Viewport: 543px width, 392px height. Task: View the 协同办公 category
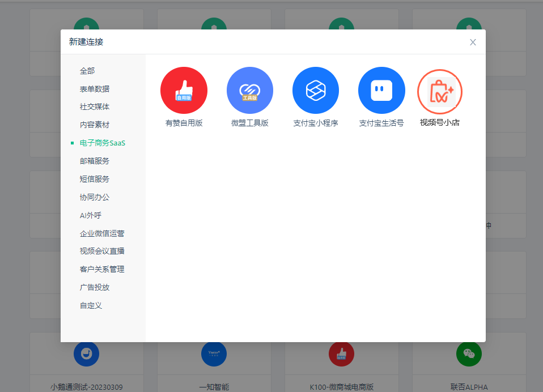click(x=95, y=197)
